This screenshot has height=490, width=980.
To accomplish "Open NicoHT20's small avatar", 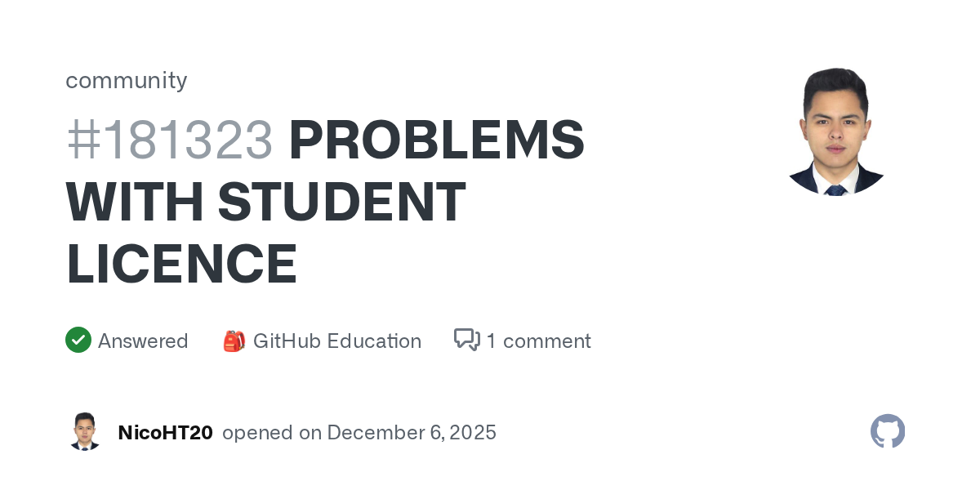I will 85,432.
